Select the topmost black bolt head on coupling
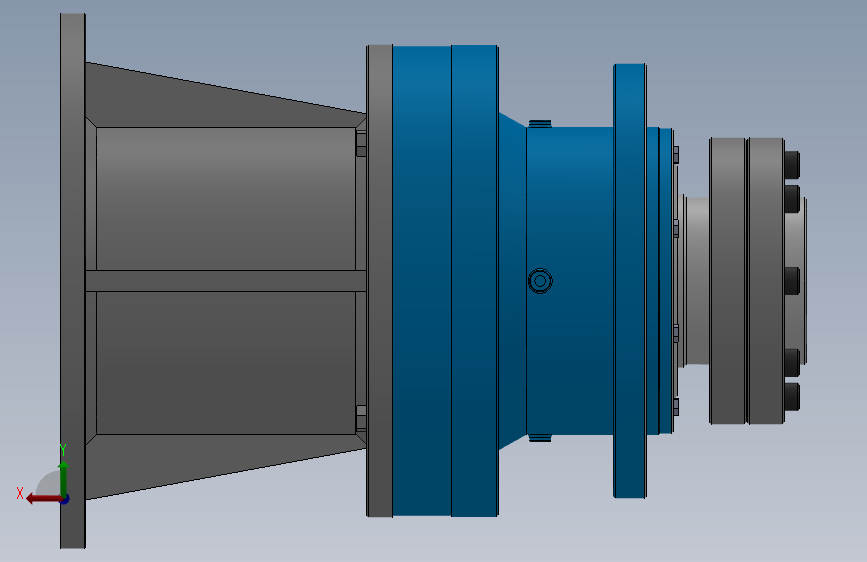The width and height of the screenshot is (867, 562). 792,164
